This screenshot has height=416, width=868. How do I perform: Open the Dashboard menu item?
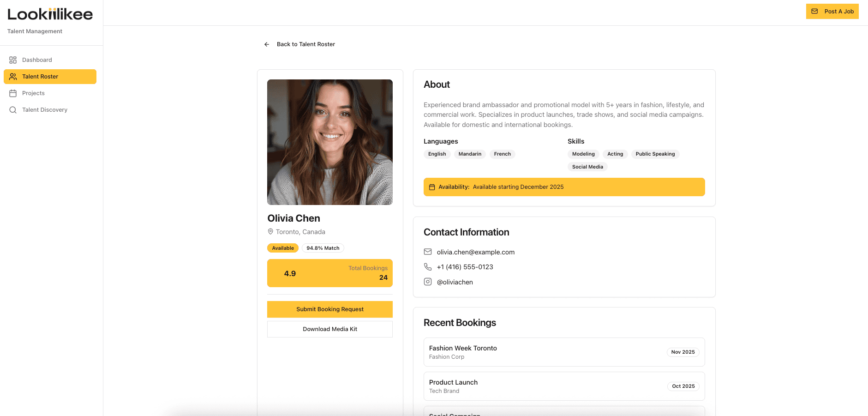pos(50,60)
